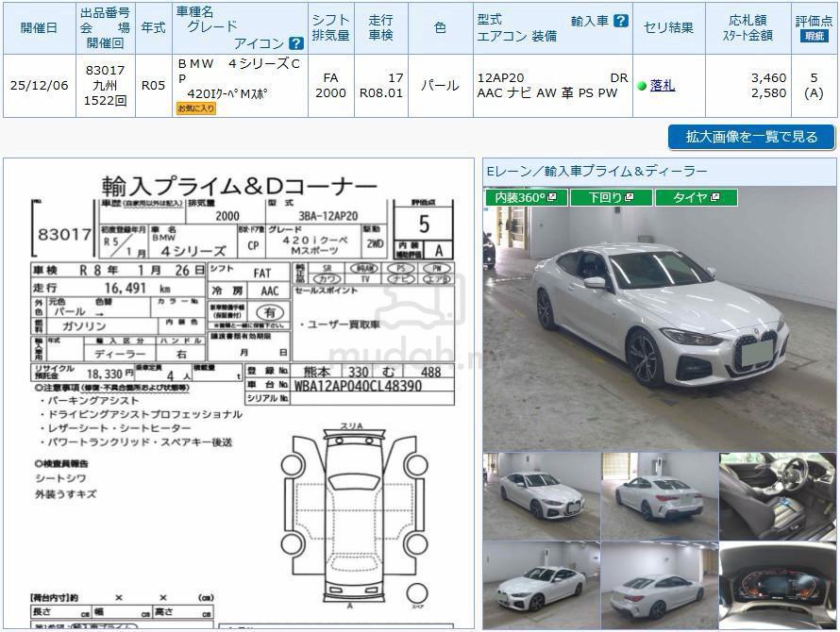The height and width of the screenshot is (632, 840).
Task: Open the interior seats thumbnail
Action: click(x=778, y=496)
